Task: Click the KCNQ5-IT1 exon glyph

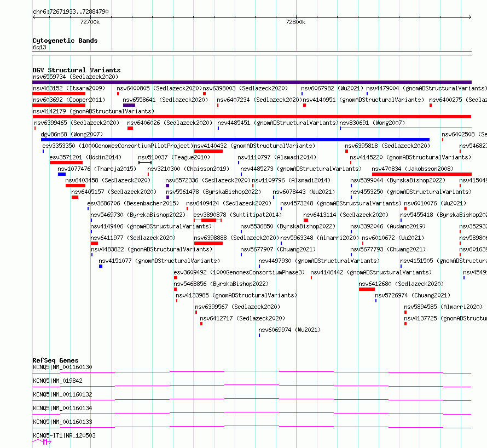Action: coord(45,442)
